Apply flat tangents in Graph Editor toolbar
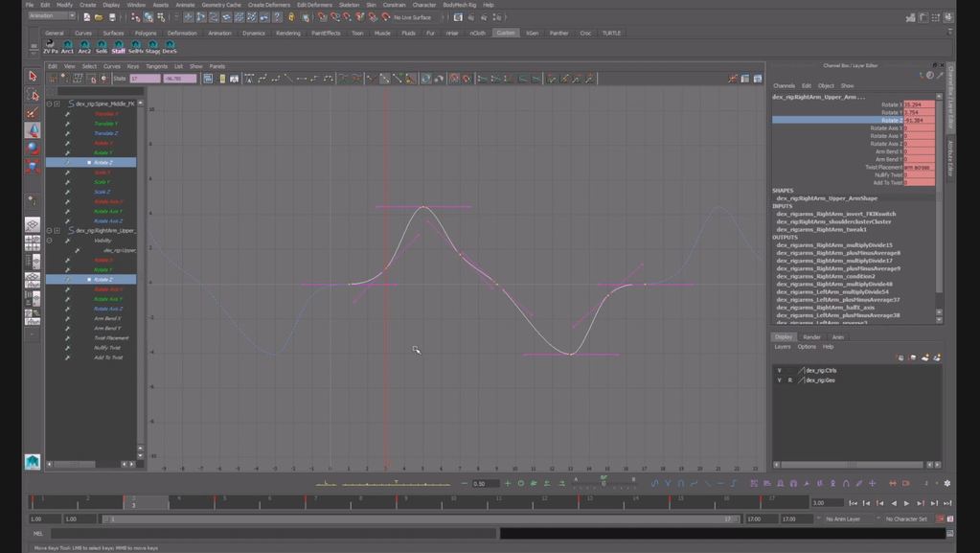This screenshot has height=553, width=980. [x=303, y=79]
